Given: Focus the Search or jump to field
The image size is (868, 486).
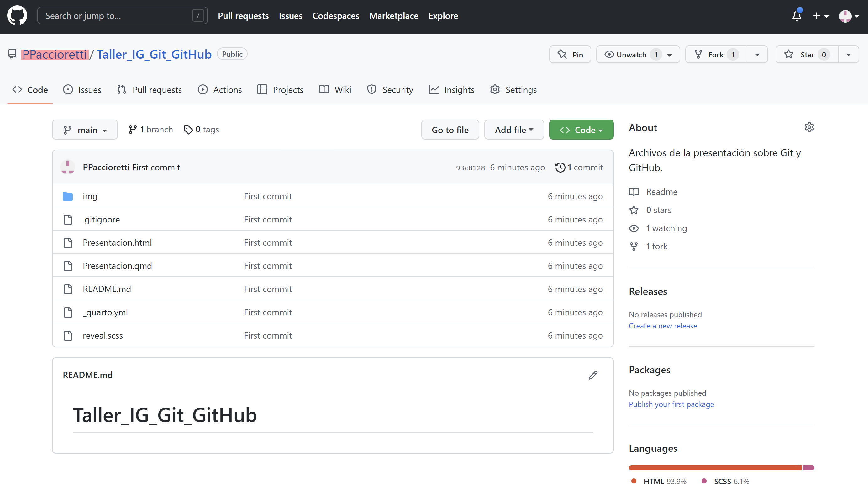Looking at the screenshot, I should 118,15.
